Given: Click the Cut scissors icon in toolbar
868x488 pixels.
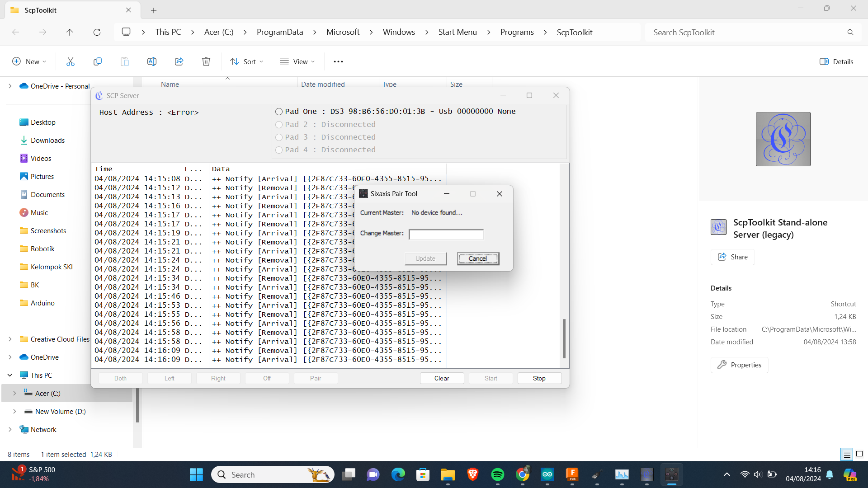Looking at the screenshot, I should pos(70,61).
